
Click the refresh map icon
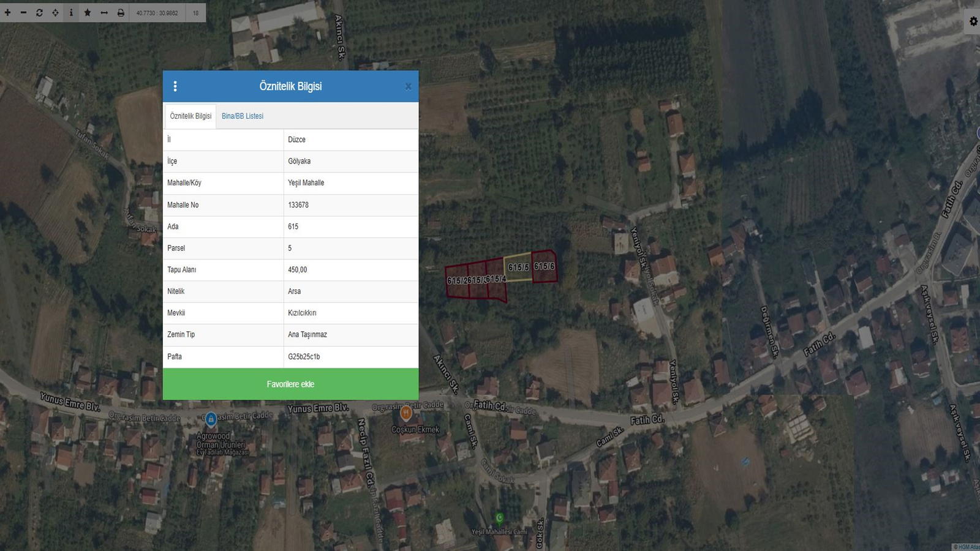[39, 12]
